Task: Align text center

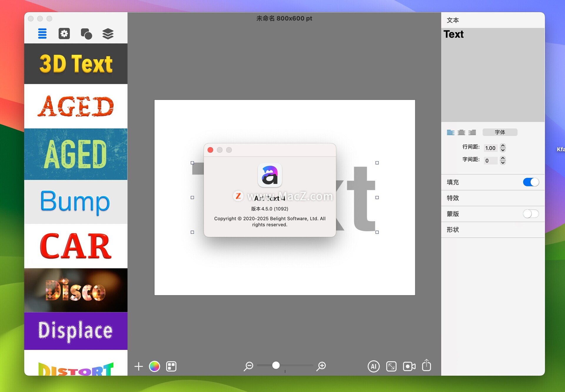Action: click(x=461, y=132)
